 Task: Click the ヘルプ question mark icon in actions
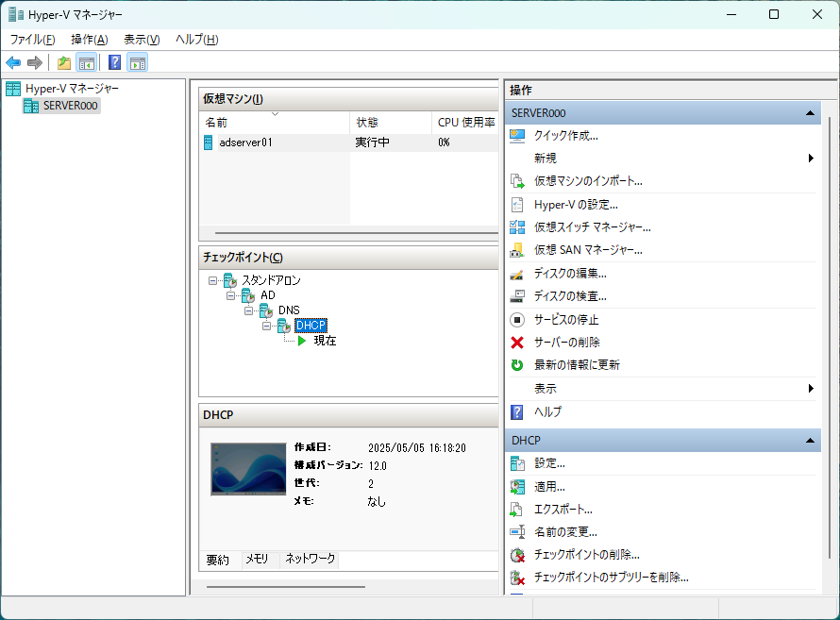click(517, 412)
